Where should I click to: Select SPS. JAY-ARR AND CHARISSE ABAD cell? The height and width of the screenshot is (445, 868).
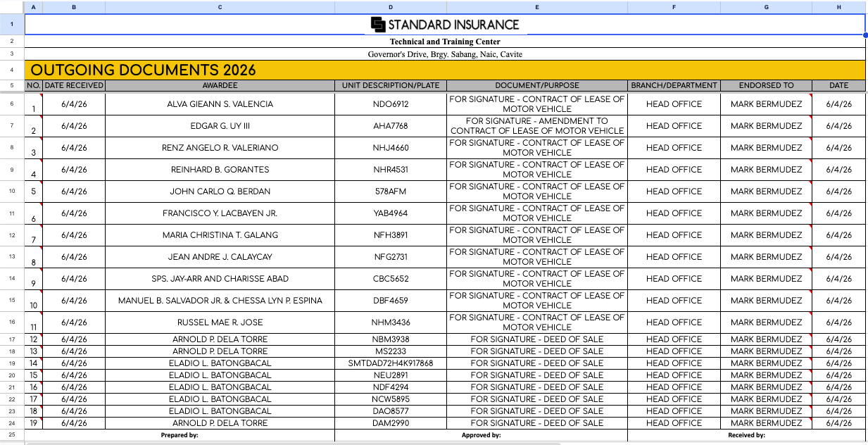click(220, 279)
